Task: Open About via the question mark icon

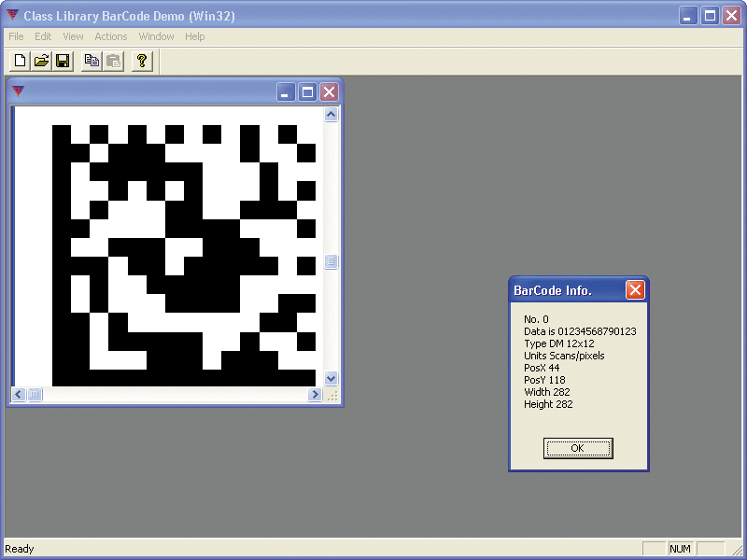Action: tap(140, 60)
